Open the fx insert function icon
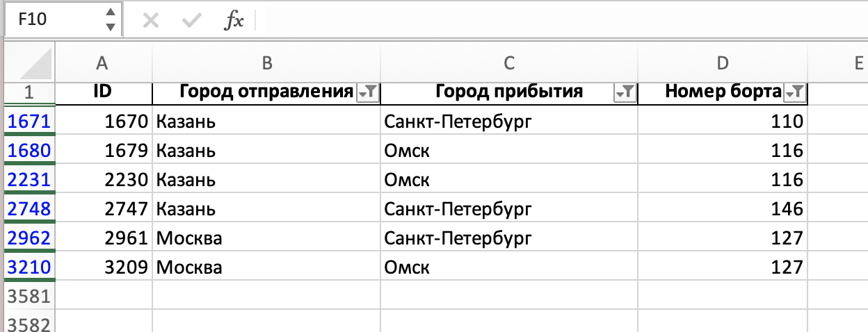This screenshot has height=332, width=868. [234, 20]
